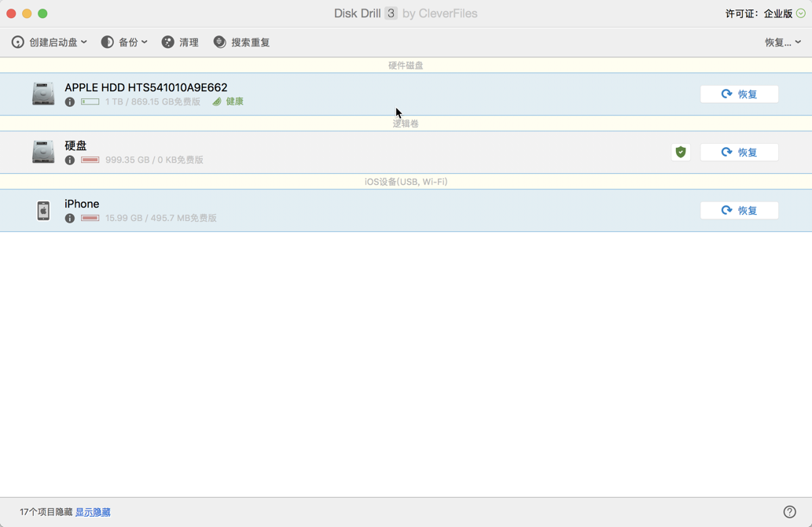Minimize the Disk Drill window
Image resolution: width=812 pixels, height=527 pixels.
click(x=27, y=13)
